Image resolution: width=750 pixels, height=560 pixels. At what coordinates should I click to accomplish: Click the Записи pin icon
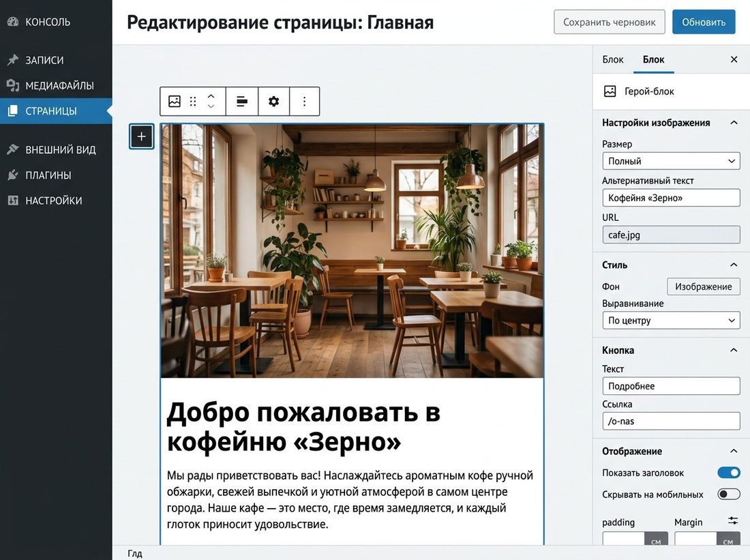pos(13,60)
